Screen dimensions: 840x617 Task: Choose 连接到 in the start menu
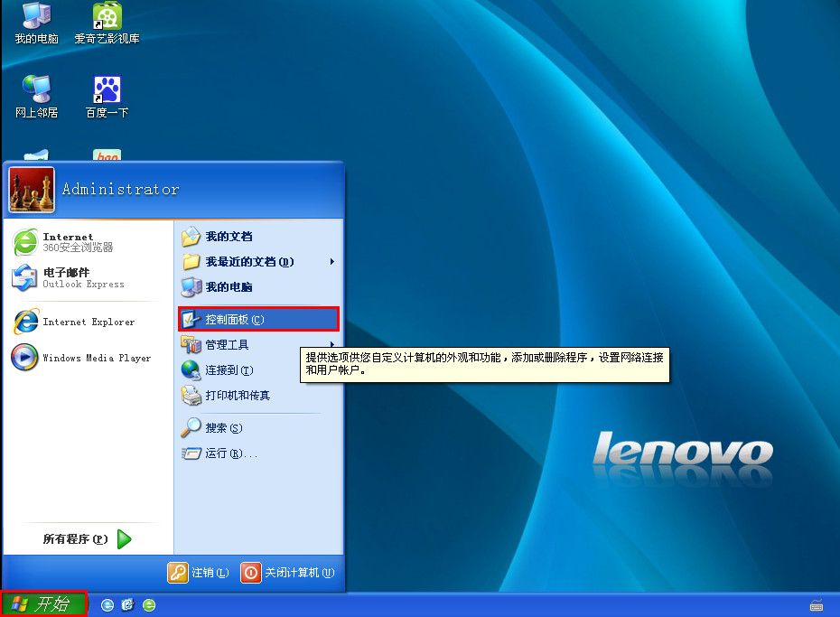[258, 369]
